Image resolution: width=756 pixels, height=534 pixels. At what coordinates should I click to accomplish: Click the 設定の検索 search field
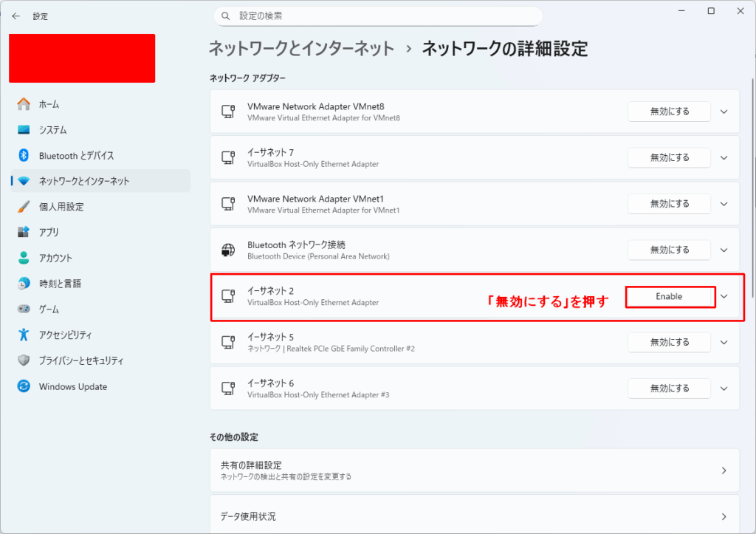point(384,16)
